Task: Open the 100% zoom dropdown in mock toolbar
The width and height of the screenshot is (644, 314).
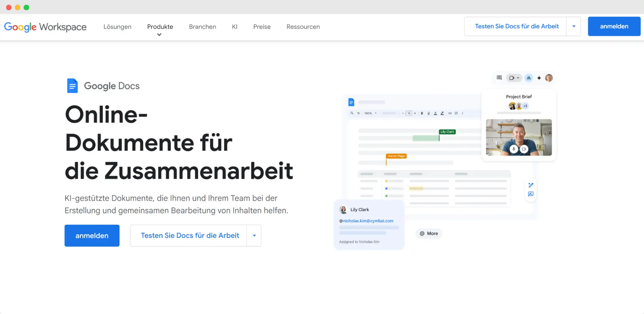Action: (370, 113)
